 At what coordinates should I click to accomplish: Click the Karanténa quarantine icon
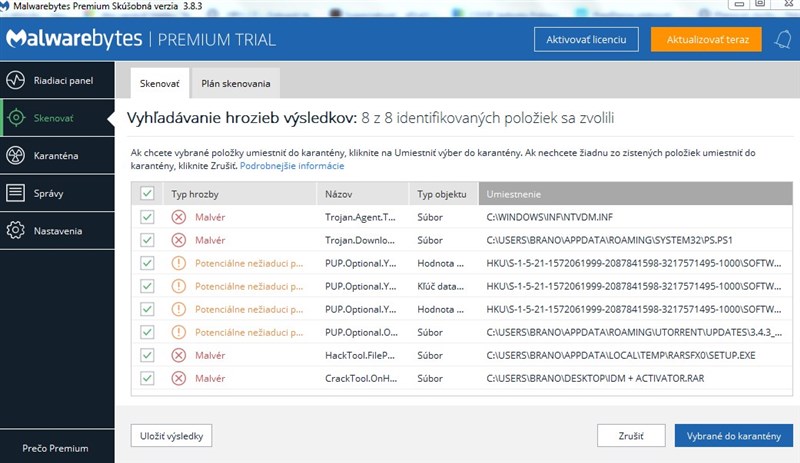pos(15,156)
